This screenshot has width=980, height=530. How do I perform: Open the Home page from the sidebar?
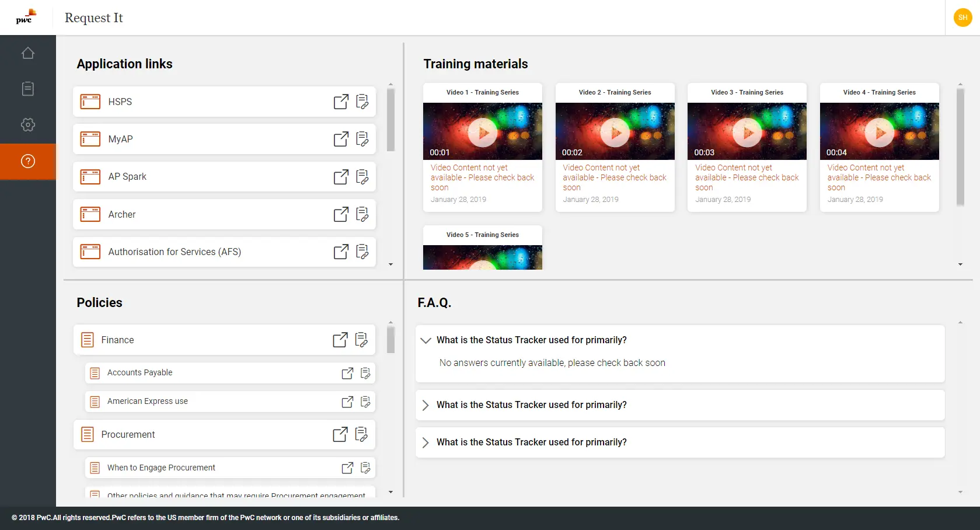pyautogui.click(x=28, y=53)
